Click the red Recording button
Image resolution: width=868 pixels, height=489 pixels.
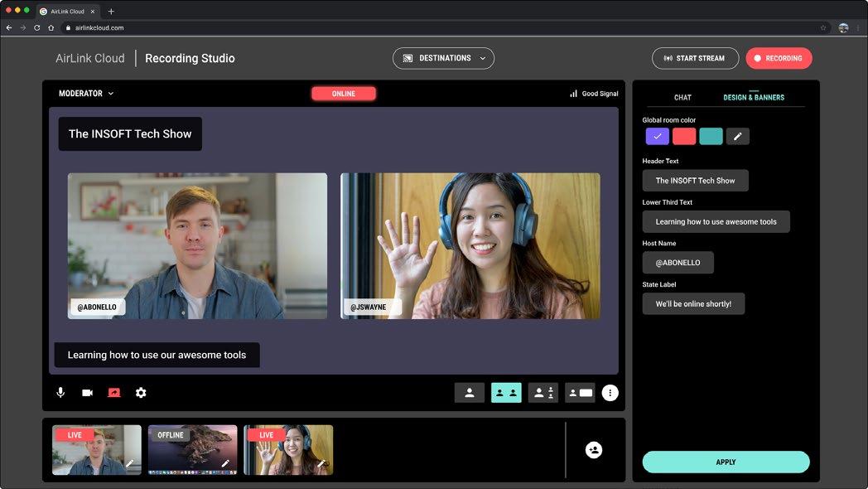pos(779,58)
